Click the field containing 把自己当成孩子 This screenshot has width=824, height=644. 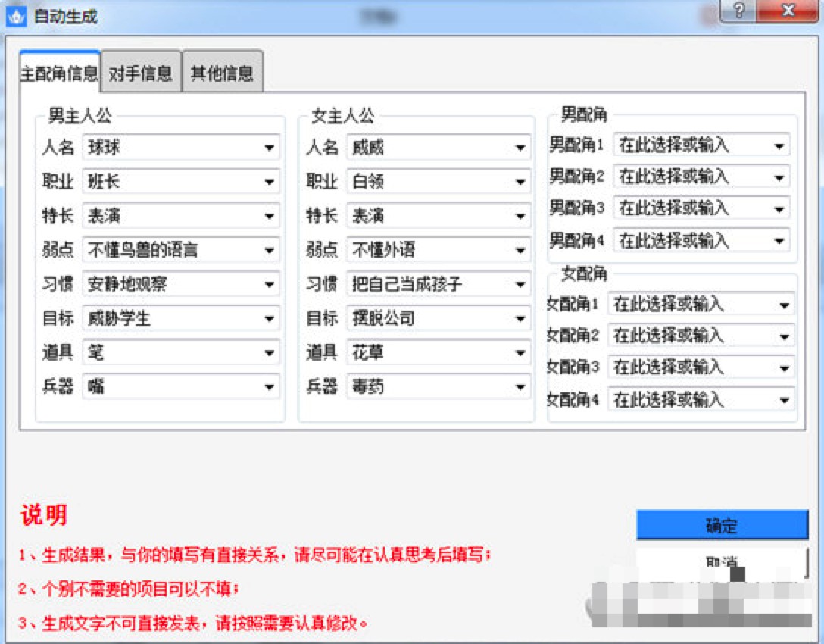click(439, 284)
